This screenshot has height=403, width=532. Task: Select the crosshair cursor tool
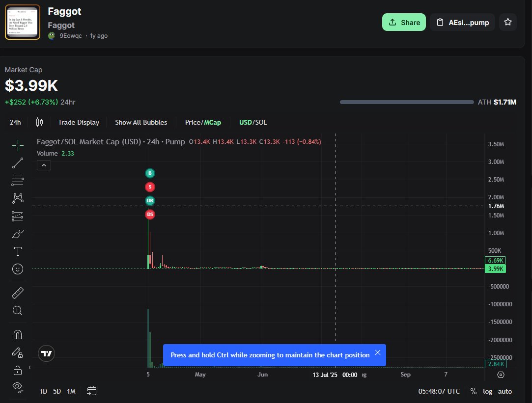click(x=18, y=145)
